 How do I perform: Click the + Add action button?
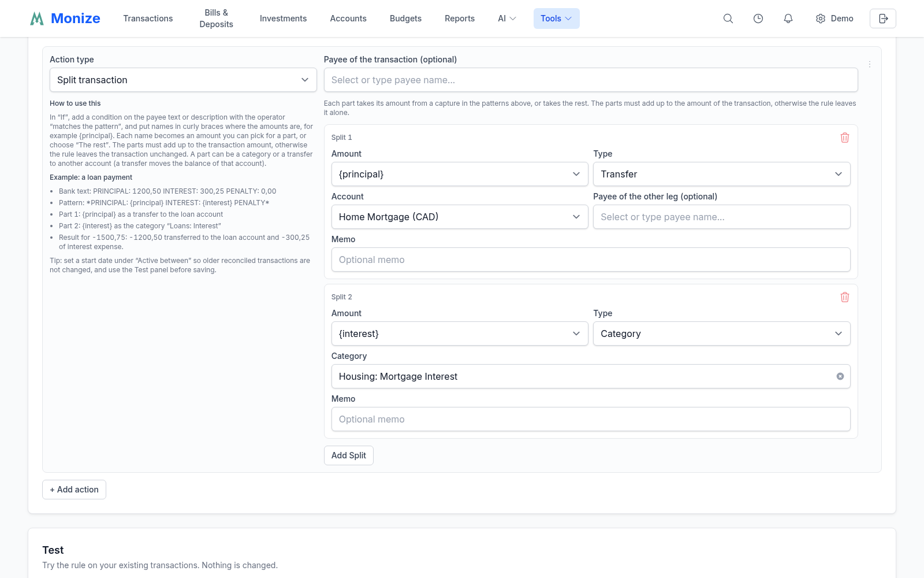[74, 490]
